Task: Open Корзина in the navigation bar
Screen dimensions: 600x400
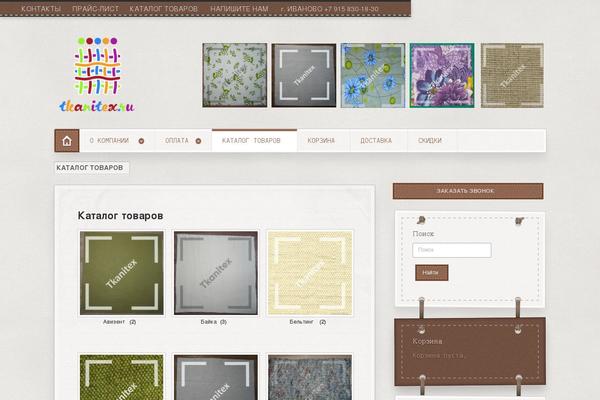Action: coord(321,141)
